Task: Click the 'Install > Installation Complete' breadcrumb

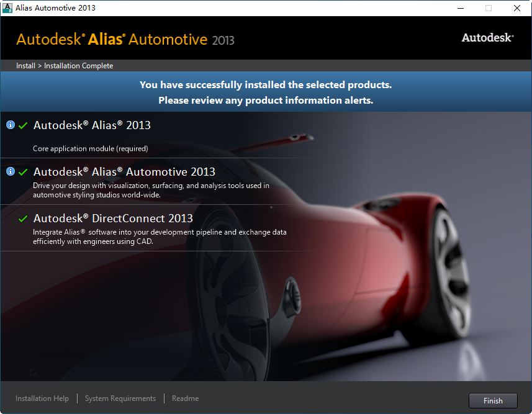Action: 65,66
